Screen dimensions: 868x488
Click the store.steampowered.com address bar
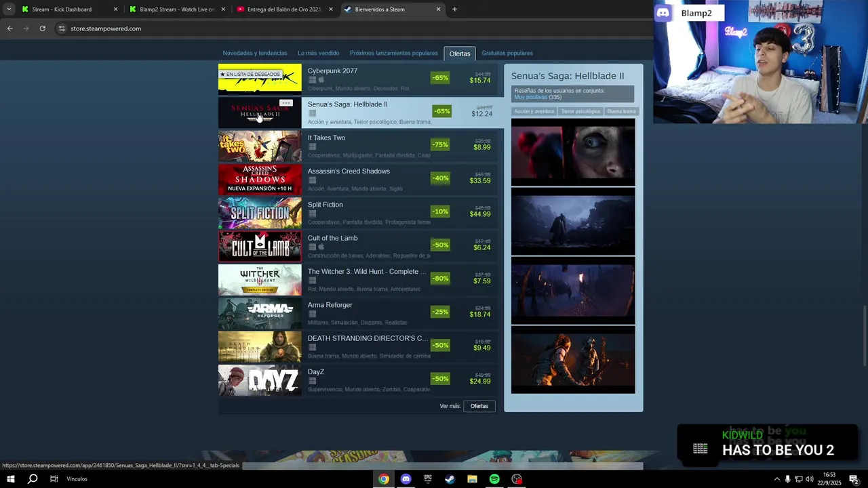pyautogui.click(x=106, y=28)
